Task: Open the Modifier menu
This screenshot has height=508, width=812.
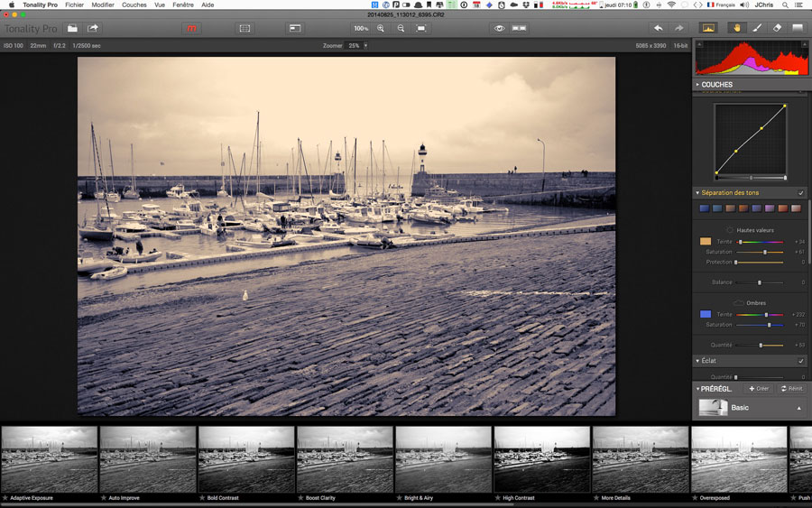Action: click(103, 5)
